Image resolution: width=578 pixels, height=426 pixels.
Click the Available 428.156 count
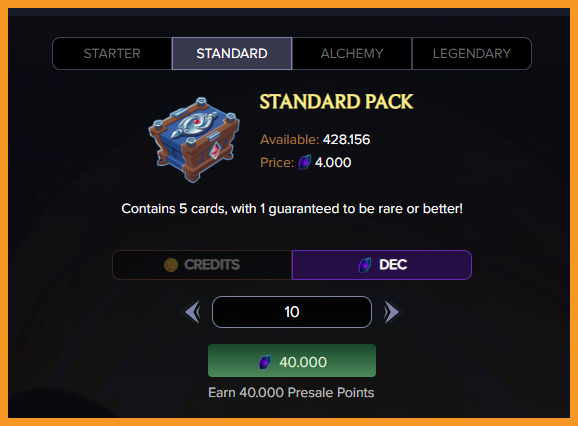tap(346, 140)
